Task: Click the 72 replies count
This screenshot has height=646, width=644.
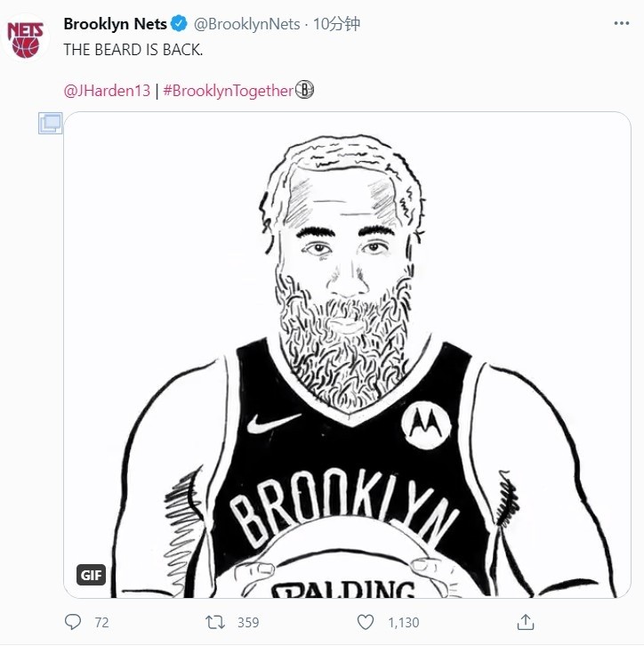Action: [101, 622]
